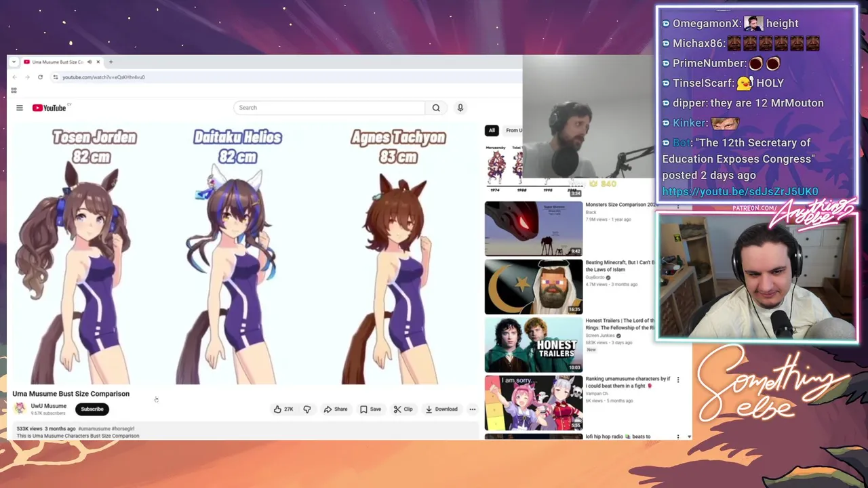Open the Honest Trailers Lord of the Rings title
Image resolution: width=868 pixels, height=488 pixels.
[620, 324]
